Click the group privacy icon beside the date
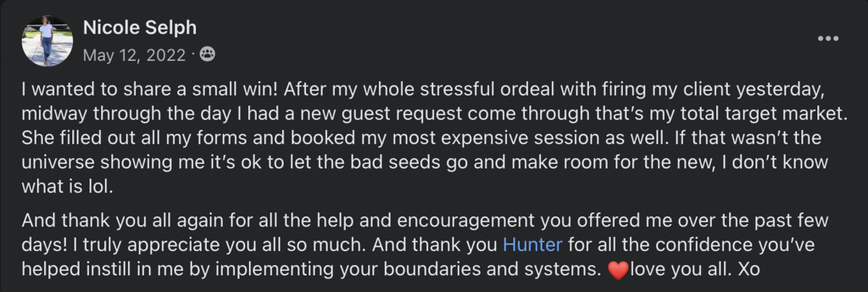Image resolution: width=868 pixels, height=292 pixels. point(205,55)
